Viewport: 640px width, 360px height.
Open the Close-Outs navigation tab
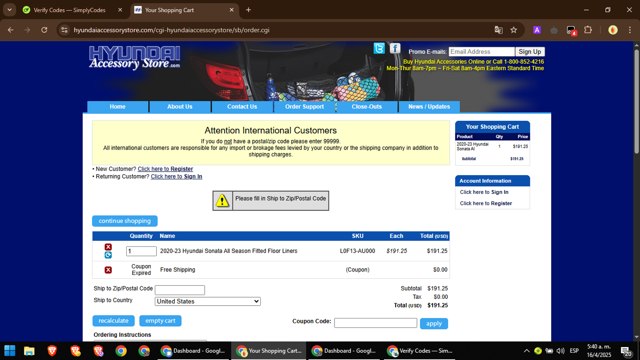point(367,107)
